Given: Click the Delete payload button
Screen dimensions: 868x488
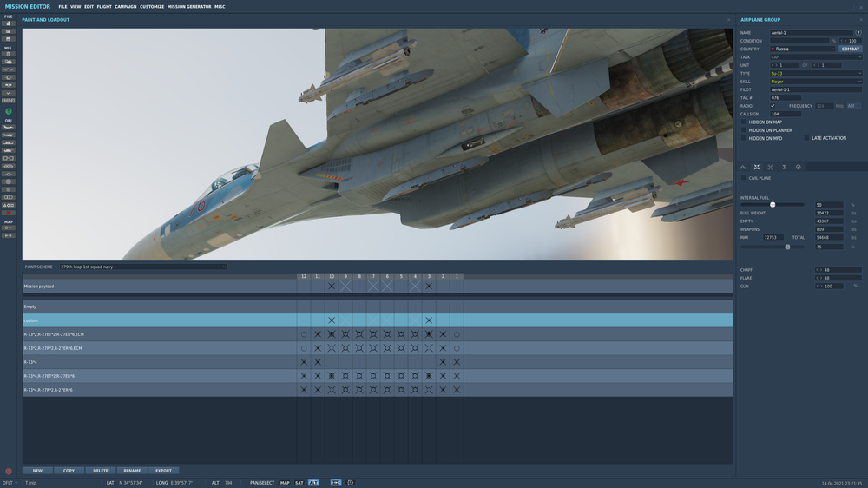Looking at the screenshot, I should [100, 471].
